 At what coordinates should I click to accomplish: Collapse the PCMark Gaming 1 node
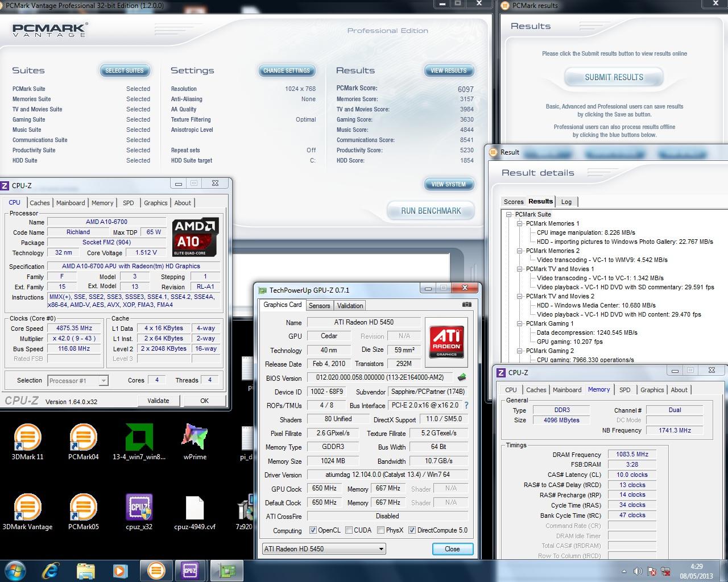[519, 323]
